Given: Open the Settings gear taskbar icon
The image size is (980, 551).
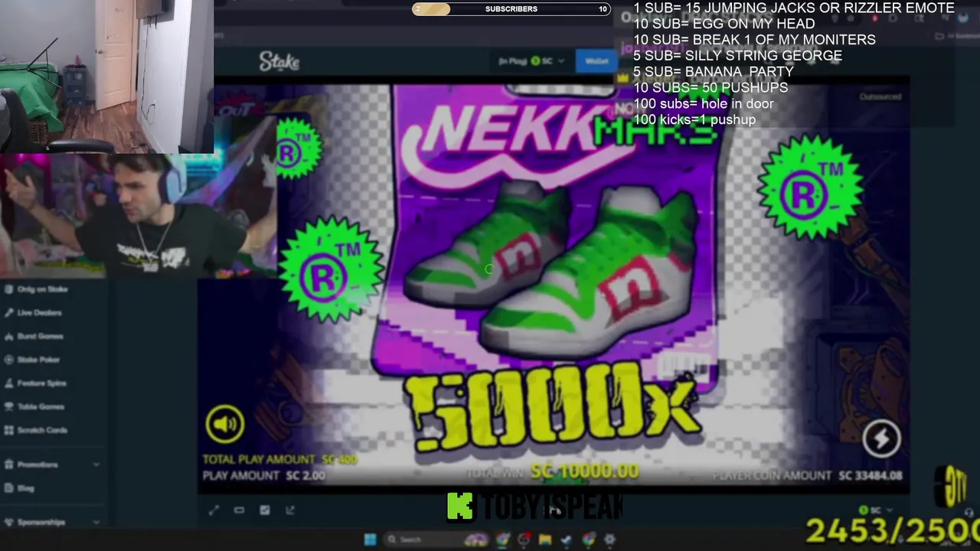Looking at the screenshot, I should [609, 540].
